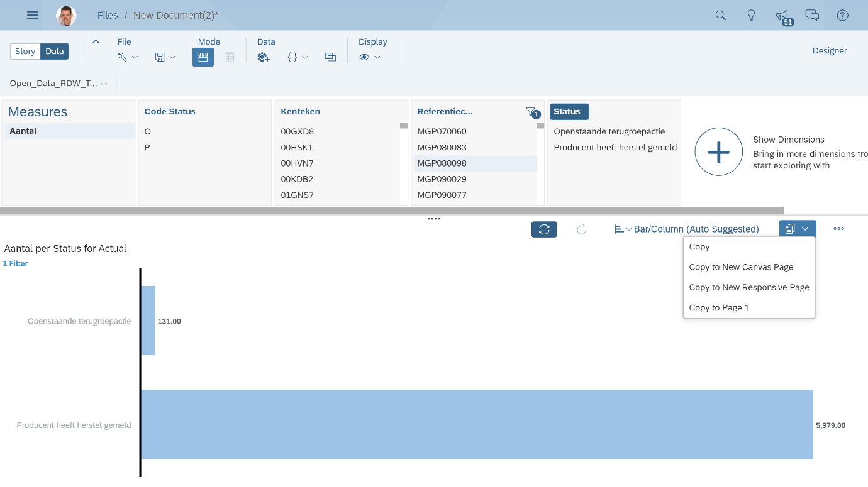Click the notifications bell showing 51
The image size is (868, 487).
coord(781,14)
